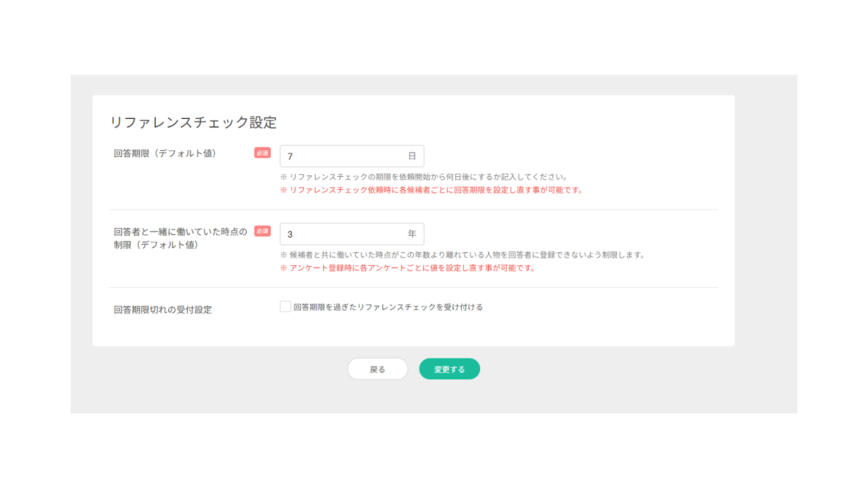The height and width of the screenshot is (488, 868).
Task: Click the 必須 badge beside 回答期限
Action: click(263, 153)
